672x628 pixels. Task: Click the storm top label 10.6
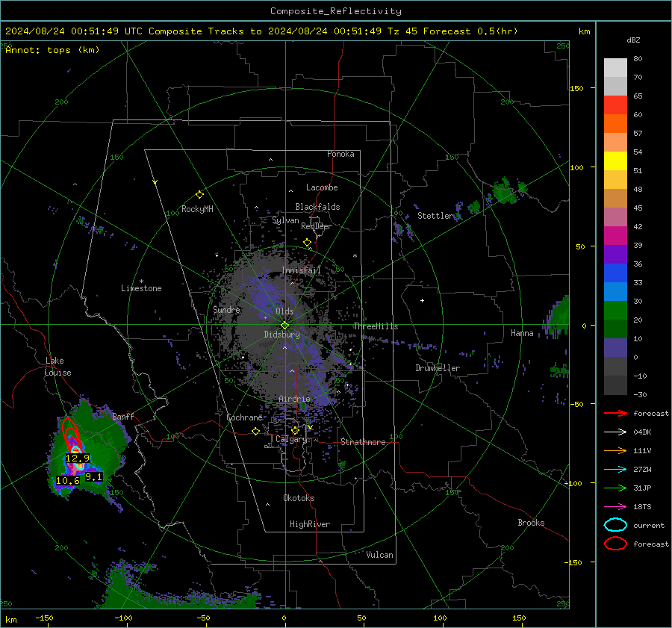(x=68, y=481)
